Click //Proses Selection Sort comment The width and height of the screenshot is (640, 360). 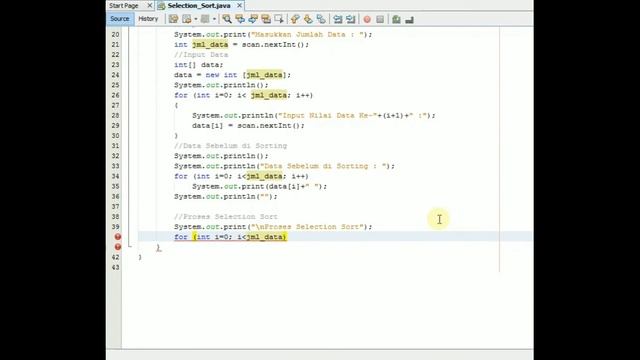(226, 217)
